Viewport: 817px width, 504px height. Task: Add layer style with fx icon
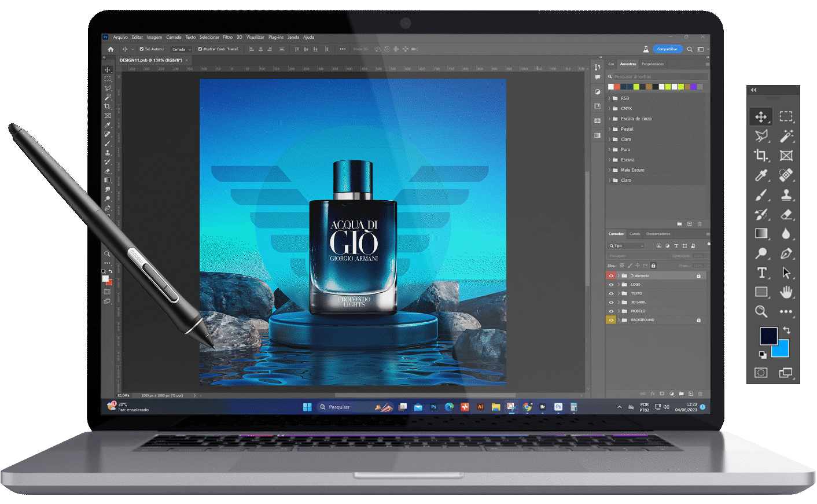coord(653,393)
